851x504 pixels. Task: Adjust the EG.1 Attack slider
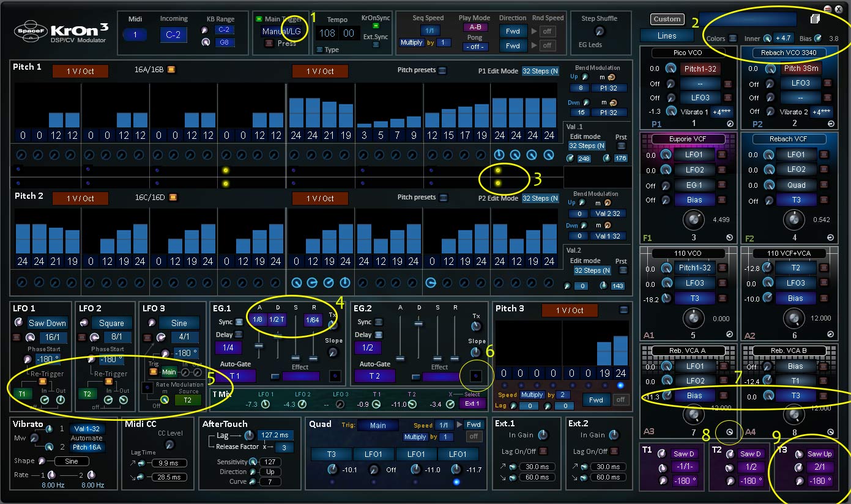pos(259,346)
